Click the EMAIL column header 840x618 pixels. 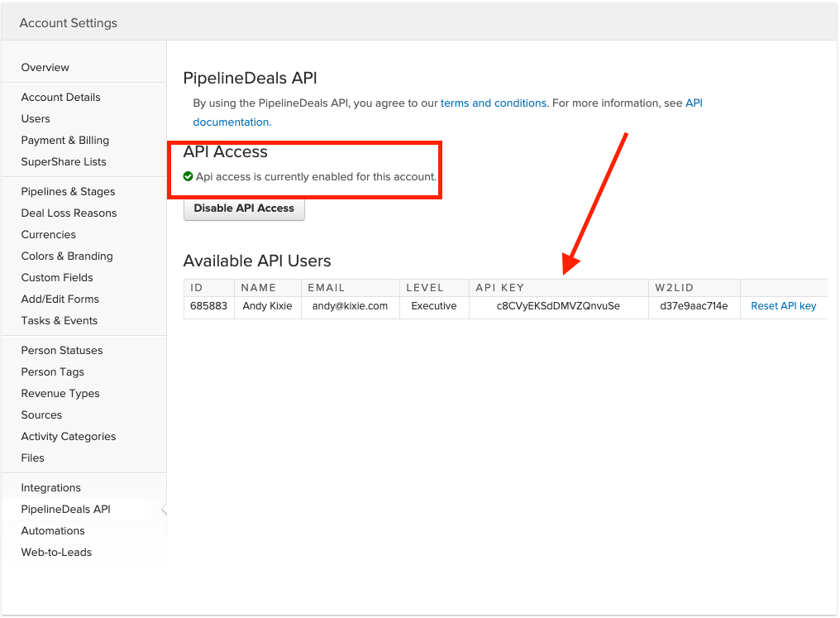click(327, 288)
